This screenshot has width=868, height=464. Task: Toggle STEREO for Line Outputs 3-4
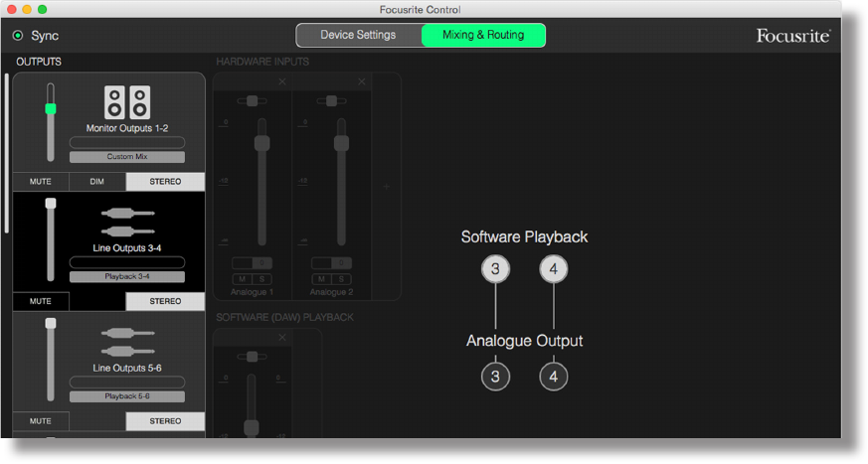tap(165, 301)
